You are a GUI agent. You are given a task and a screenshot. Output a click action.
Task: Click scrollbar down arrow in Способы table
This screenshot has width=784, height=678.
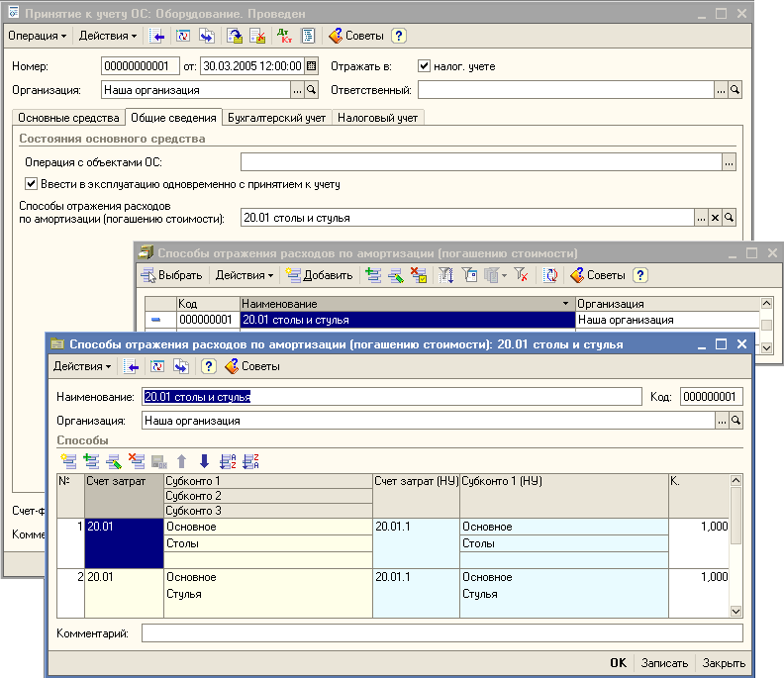tap(735, 612)
